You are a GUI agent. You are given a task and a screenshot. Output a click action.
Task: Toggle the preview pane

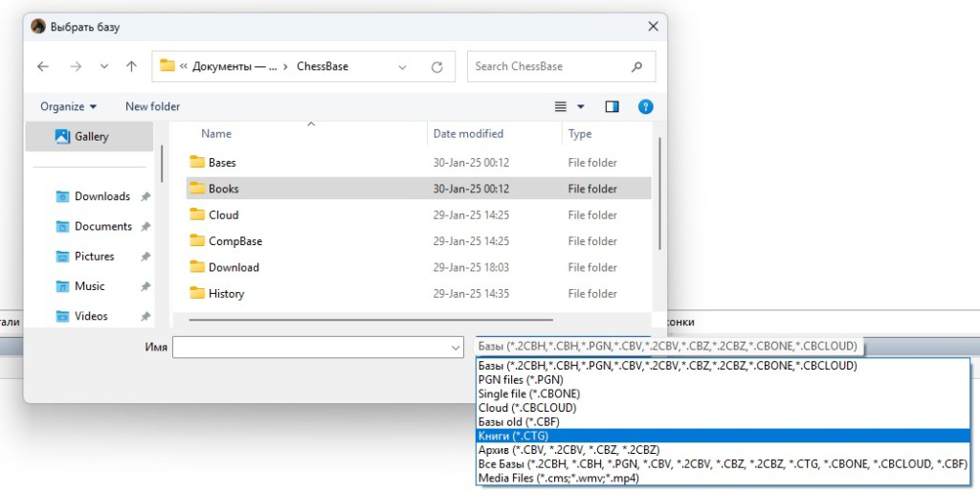[x=612, y=107]
